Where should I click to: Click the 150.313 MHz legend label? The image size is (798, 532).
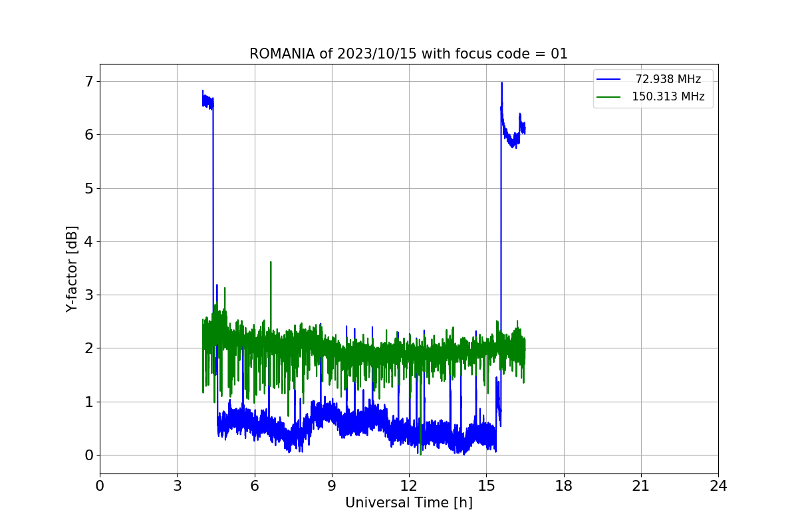coord(668,96)
